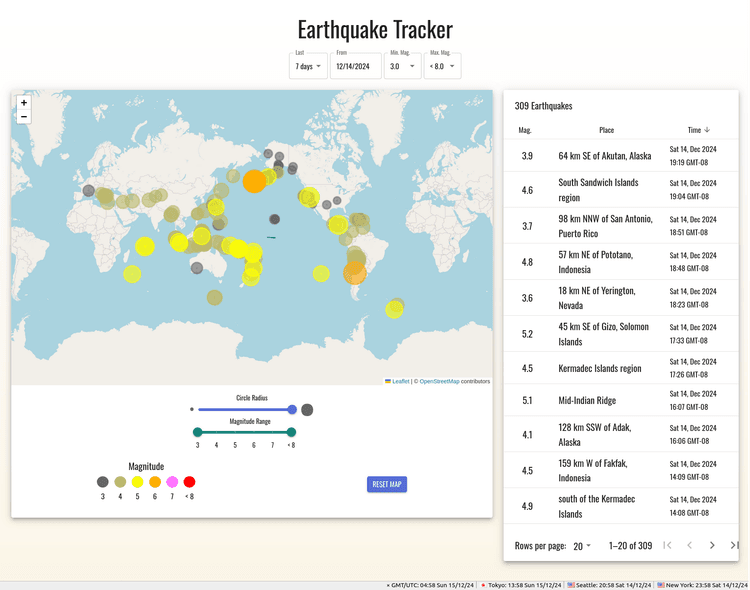Click the gray quake marker in mid-Pacific
The width and height of the screenshot is (750, 590).
coord(274,219)
